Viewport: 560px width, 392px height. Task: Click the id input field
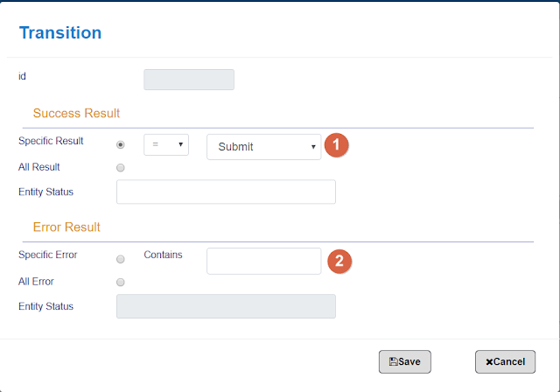point(189,80)
